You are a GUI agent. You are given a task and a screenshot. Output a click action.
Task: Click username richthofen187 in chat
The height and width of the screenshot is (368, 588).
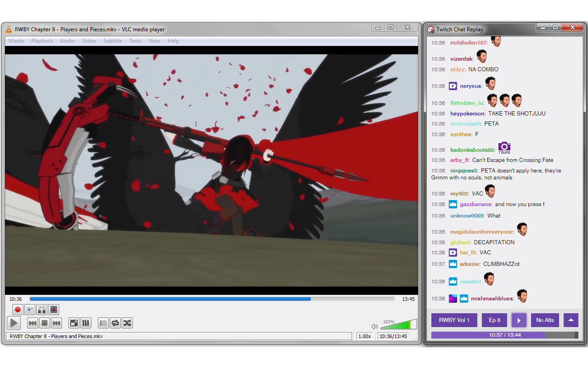[468, 43]
